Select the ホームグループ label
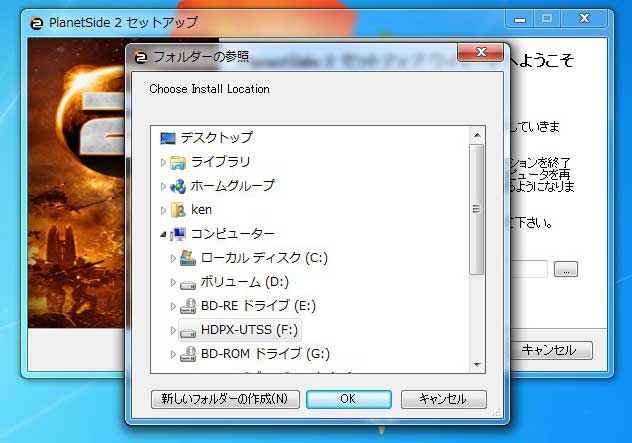The width and height of the screenshot is (632, 443). click(x=233, y=186)
